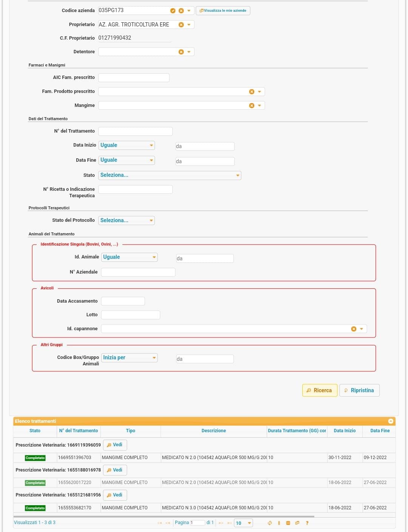Open the Stato del Protocollo dropdown
This screenshot has height=532, width=408.
pyautogui.click(x=127, y=220)
